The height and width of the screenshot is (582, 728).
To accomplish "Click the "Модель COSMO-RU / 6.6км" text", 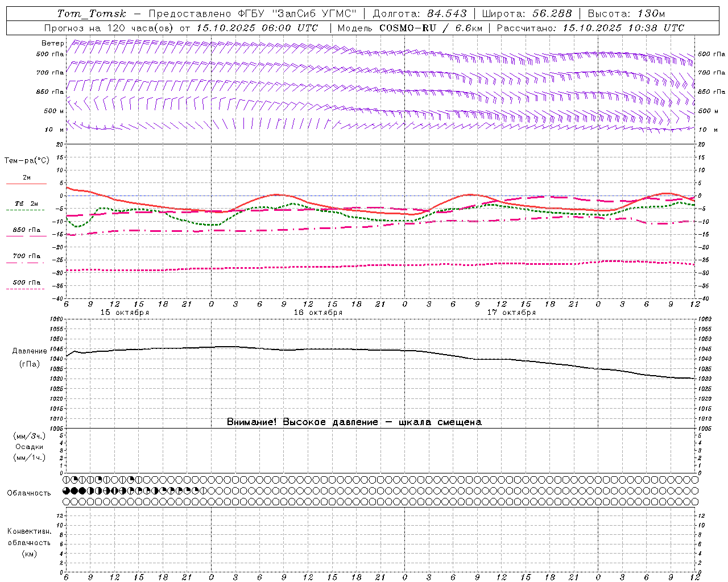I will (409, 28).
